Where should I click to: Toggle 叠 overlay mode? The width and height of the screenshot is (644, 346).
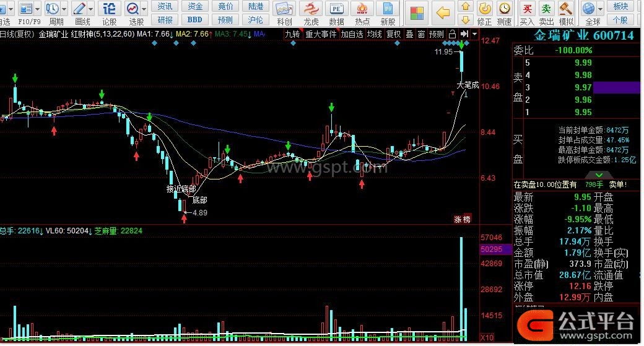[409, 34]
